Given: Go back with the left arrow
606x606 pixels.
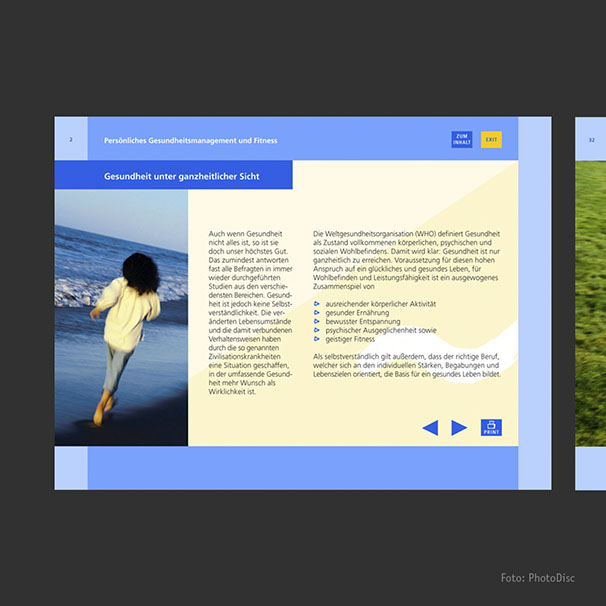Looking at the screenshot, I should pos(430,428).
